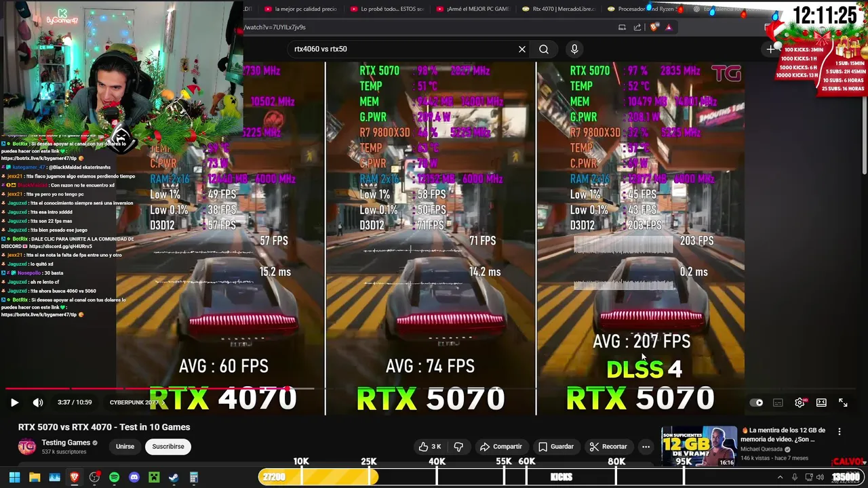The width and height of the screenshot is (868, 488).
Task: Click the Unirse membership button
Action: [x=125, y=447]
